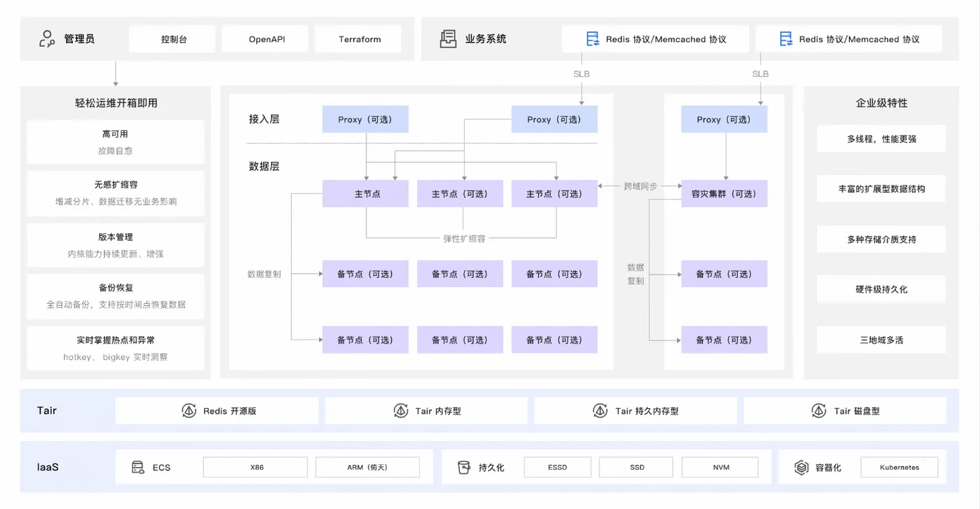Click the 轻松运维开箱即用 heading
This screenshot has width=980, height=509.
pyautogui.click(x=116, y=103)
